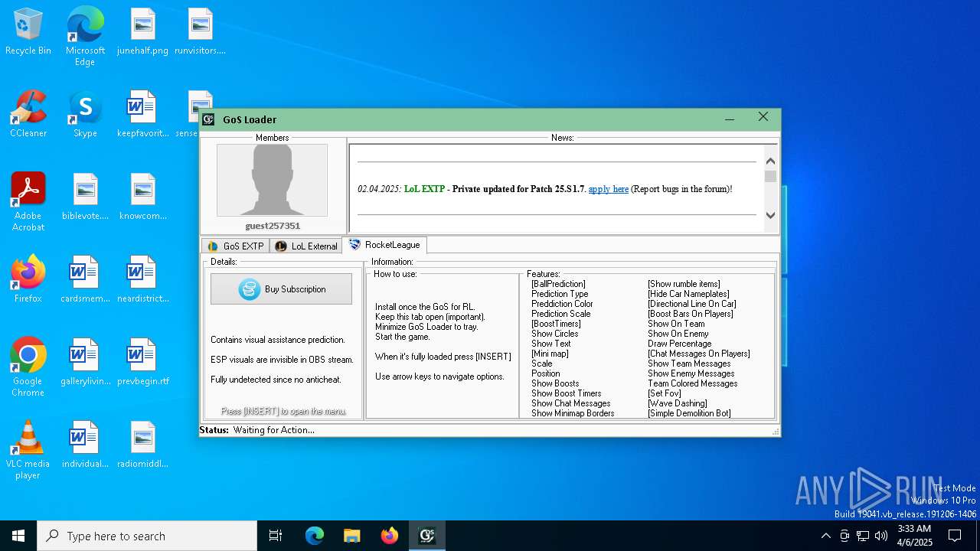Click the [Simple Demolition Bot] feature entry
Viewport: 980px width, 551px height.
click(689, 413)
